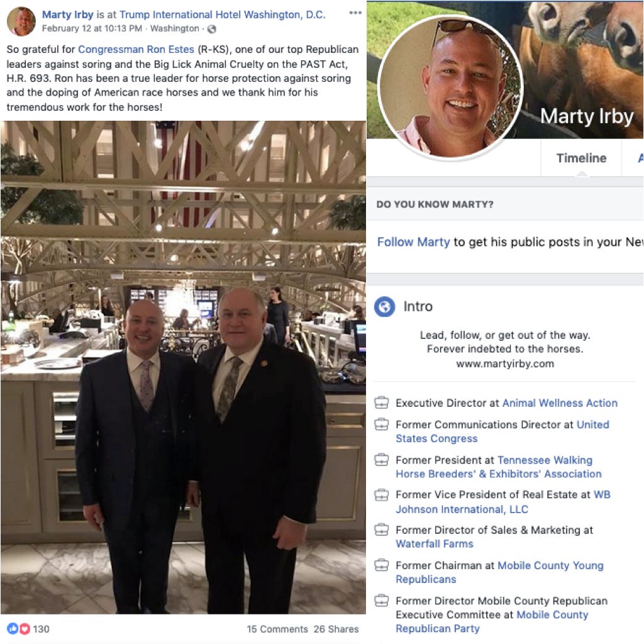Open the posted photo of two men
Screen dimensions: 644x644
183,367
